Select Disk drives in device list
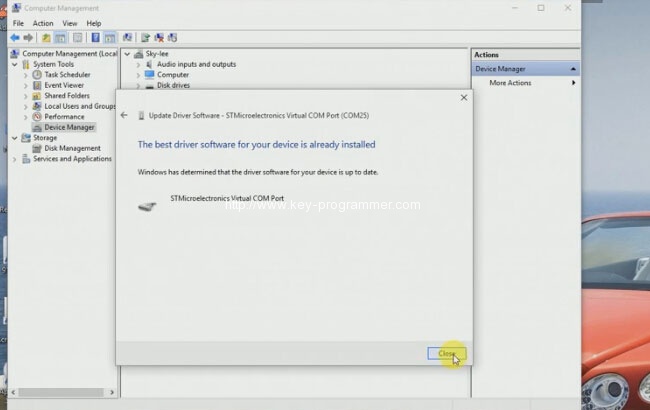 pos(173,85)
